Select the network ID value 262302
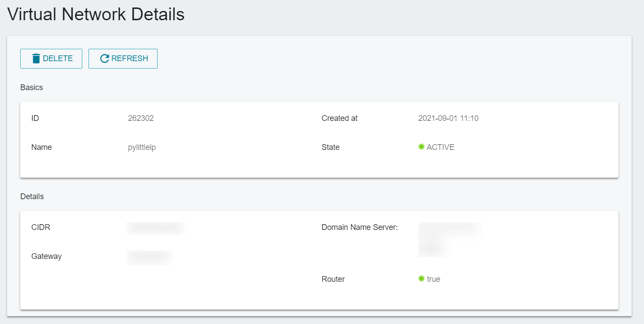 [x=141, y=118]
